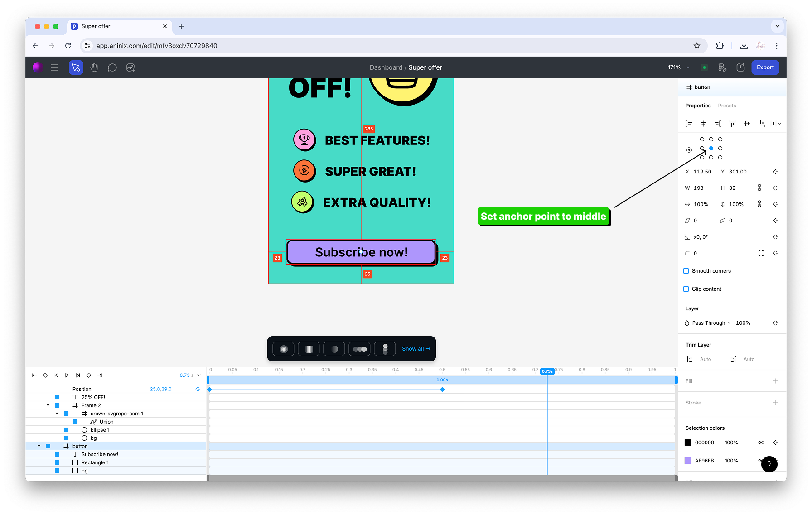The width and height of the screenshot is (812, 515).
Task: Click Show all presets link
Action: tap(416, 349)
